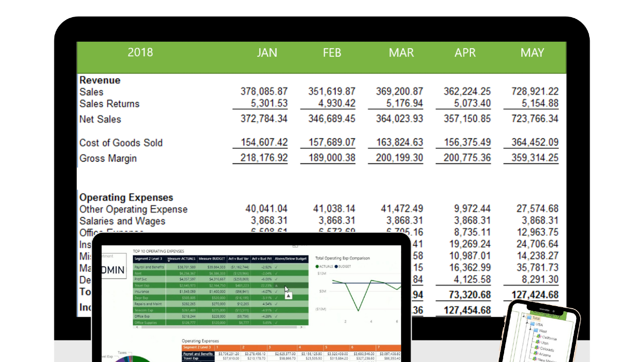
Task: Click the Total folder icon on the Geography tree
Action: click(529, 317)
